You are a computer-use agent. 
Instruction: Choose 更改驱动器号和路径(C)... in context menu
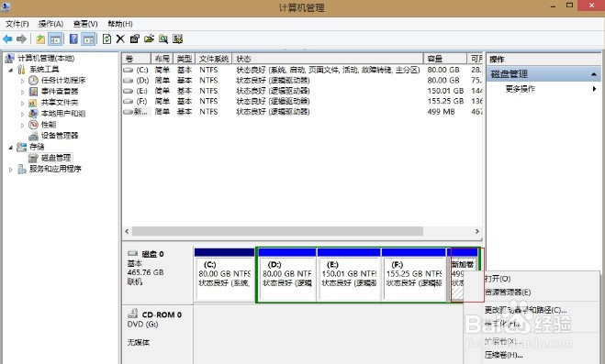pos(525,310)
